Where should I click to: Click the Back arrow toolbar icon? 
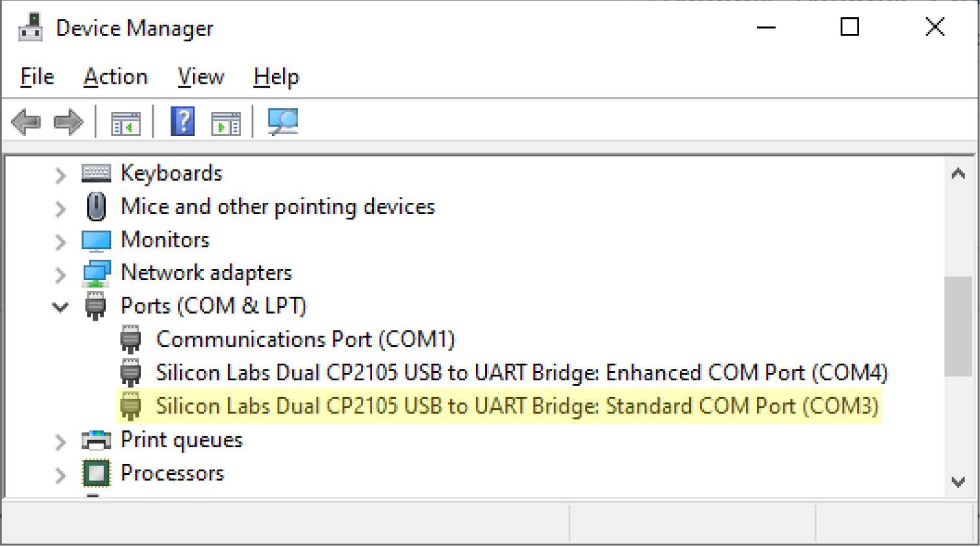coord(26,122)
